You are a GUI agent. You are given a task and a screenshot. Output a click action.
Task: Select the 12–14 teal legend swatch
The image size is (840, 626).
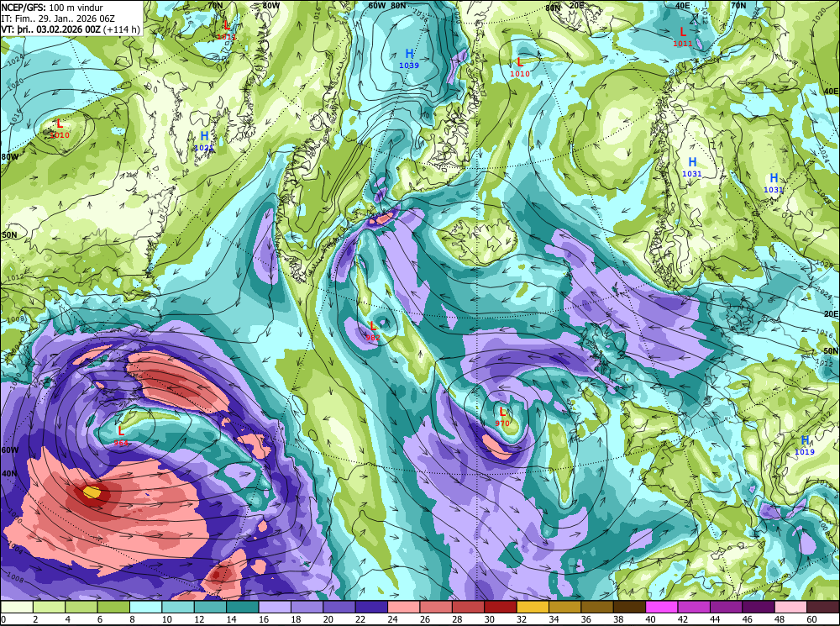click(x=211, y=607)
